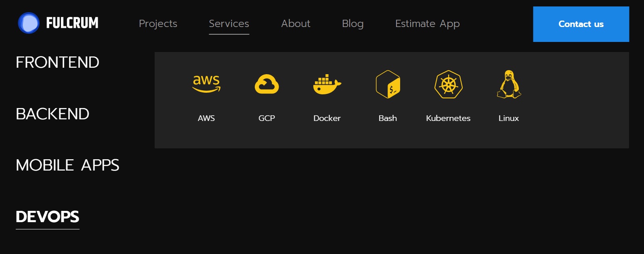Open the Services menu item

click(229, 24)
